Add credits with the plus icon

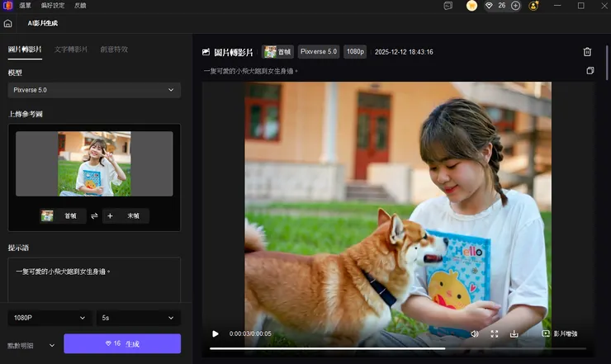coord(515,6)
